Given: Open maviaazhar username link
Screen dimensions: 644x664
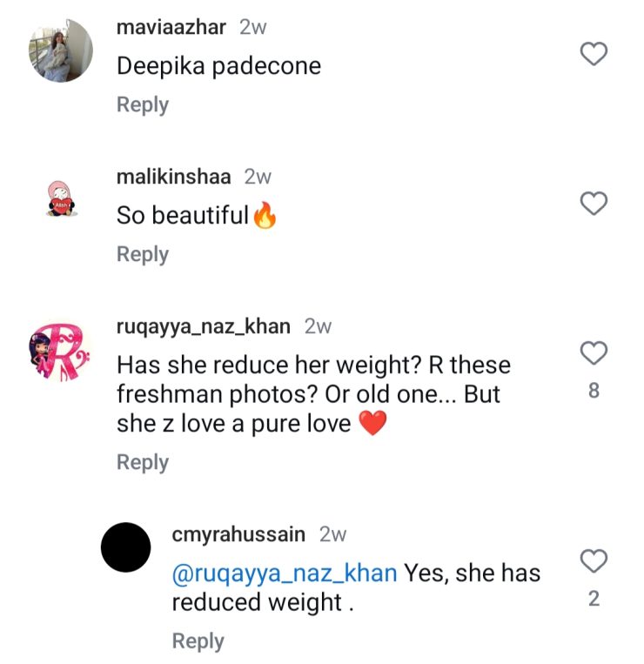Looking at the screenshot, I should 171,27.
